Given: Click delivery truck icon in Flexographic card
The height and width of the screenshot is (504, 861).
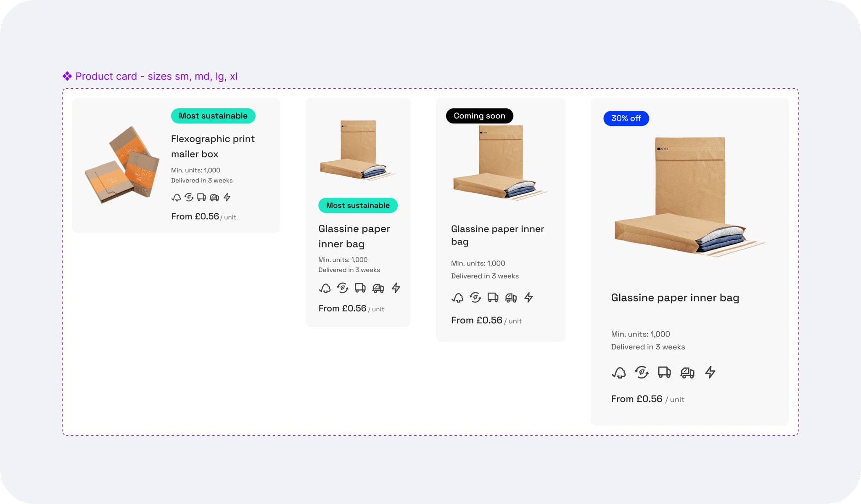Looking at the screenshot, I should coord(201,197).
